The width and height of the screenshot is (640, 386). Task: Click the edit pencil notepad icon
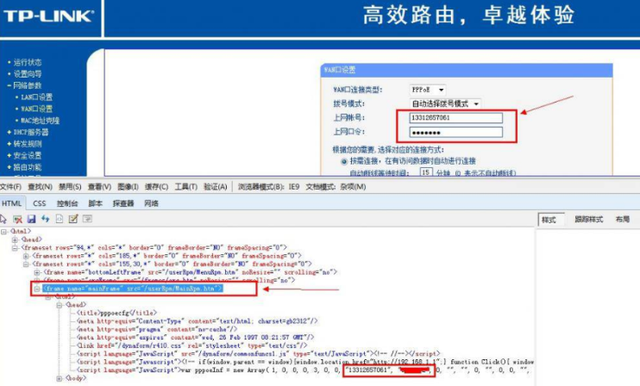click(x=73, y=219)
